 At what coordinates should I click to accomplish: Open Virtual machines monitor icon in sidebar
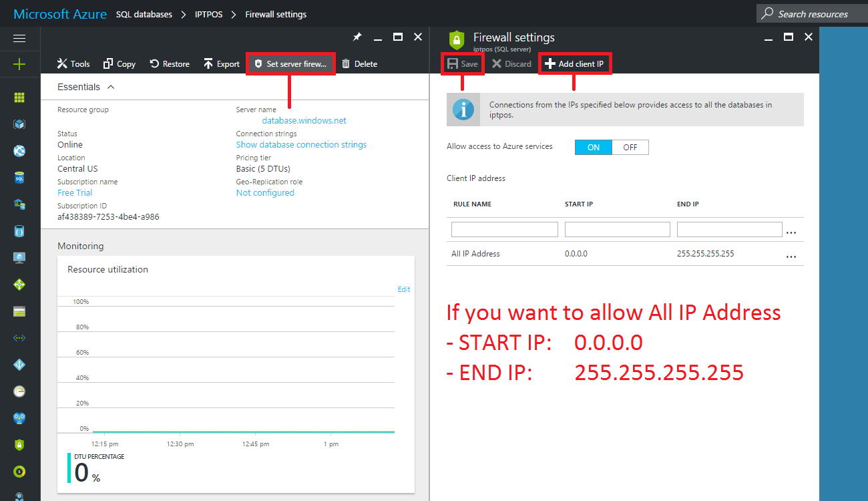19,258
